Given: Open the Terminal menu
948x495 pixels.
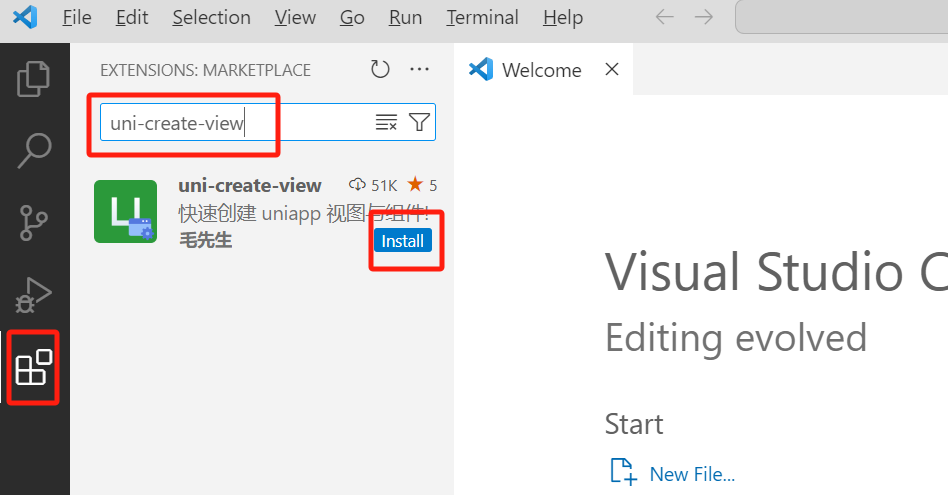Looking at the screenshot, I should pyautogui.click(x=482, y=18).
